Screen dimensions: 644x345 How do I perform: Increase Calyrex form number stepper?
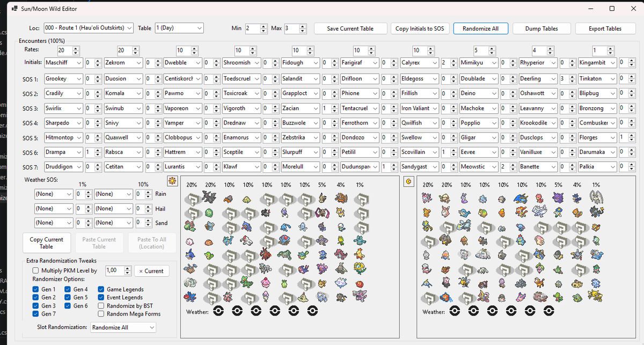454,61
